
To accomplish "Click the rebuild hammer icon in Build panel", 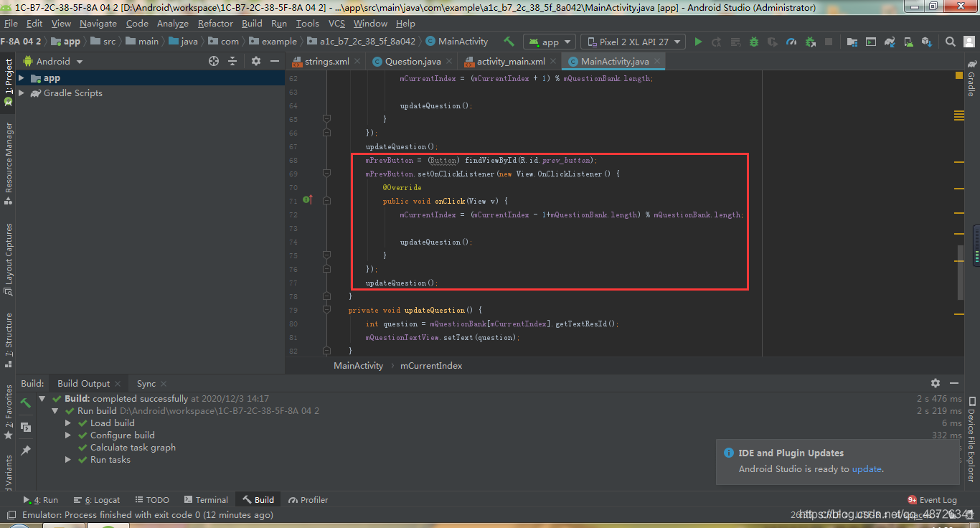I will point(26,403).
